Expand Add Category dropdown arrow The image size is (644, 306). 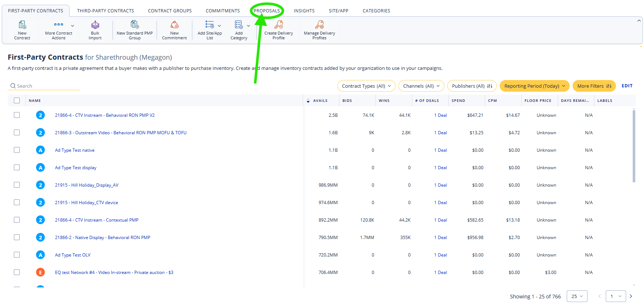click(x=248, y=26)
